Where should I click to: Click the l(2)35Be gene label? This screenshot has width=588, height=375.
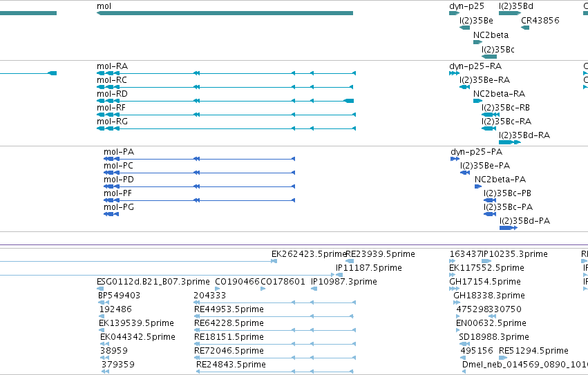pyautogui.click(x=476, y=21)
